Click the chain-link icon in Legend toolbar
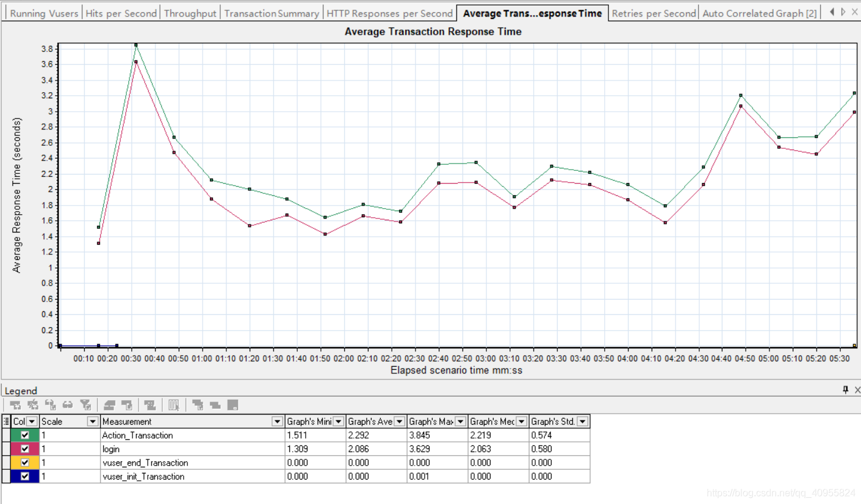861x504 pixels. coord(68,405)
